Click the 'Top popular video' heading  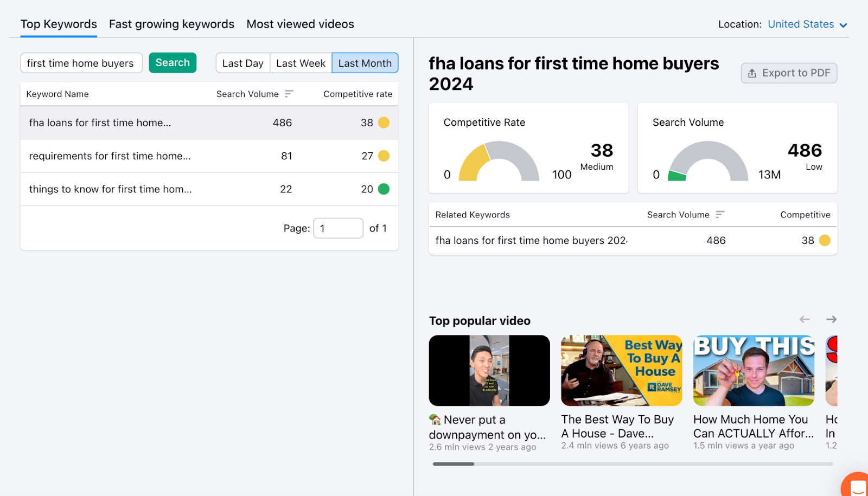(x=480, y=321)
